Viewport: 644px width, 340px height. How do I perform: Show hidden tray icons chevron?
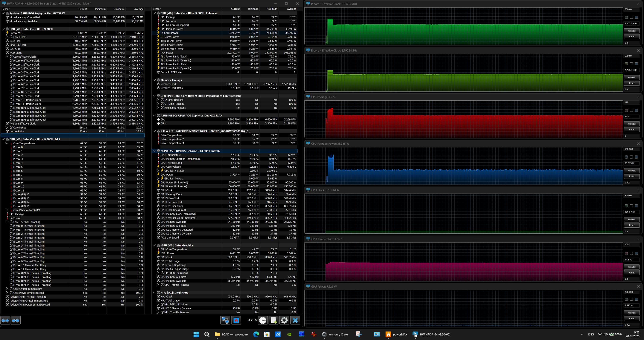pos(582,334)
